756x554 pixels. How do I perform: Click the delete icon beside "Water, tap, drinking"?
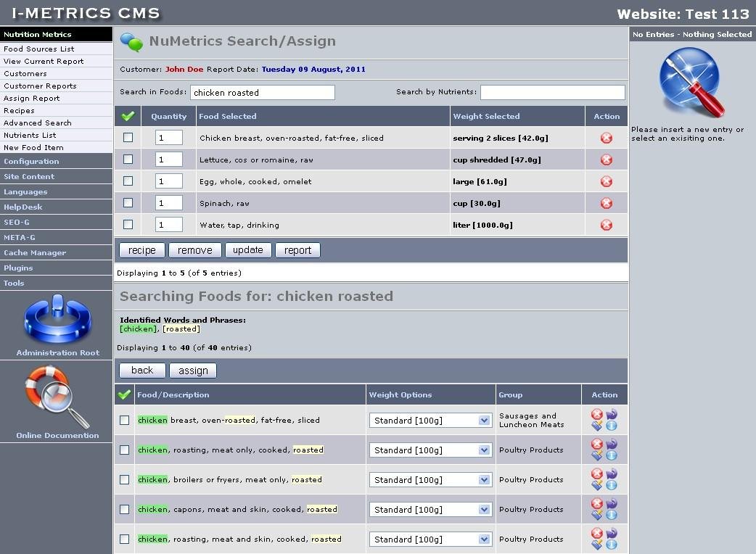click(606, 224)
